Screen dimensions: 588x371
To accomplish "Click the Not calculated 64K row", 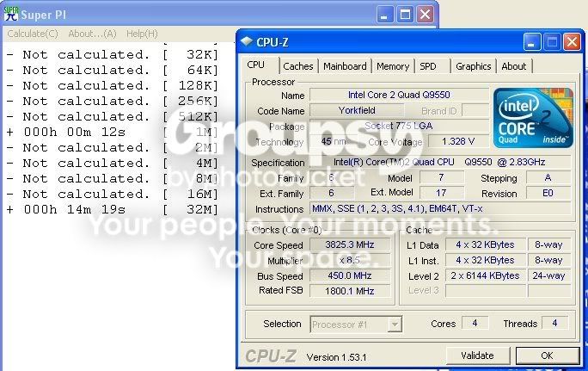I will tap(112, 71).
